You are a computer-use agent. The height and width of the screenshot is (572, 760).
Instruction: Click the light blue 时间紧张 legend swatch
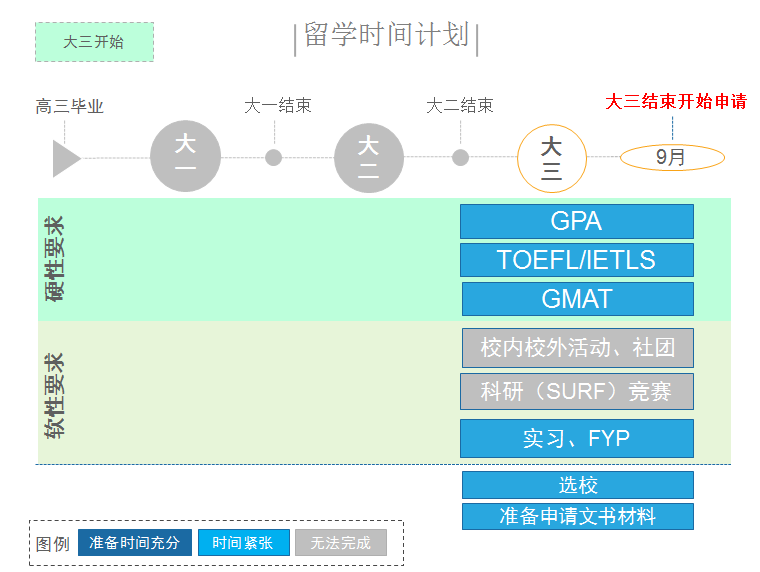[x=244, y=542]
